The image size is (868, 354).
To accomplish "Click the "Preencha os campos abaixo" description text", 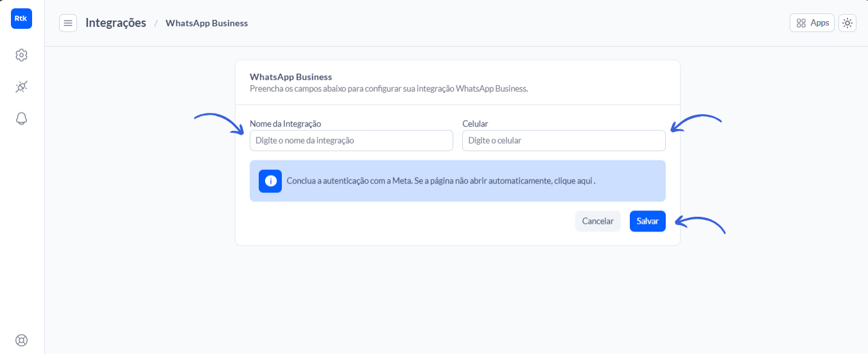I will [x=388, y=88].
